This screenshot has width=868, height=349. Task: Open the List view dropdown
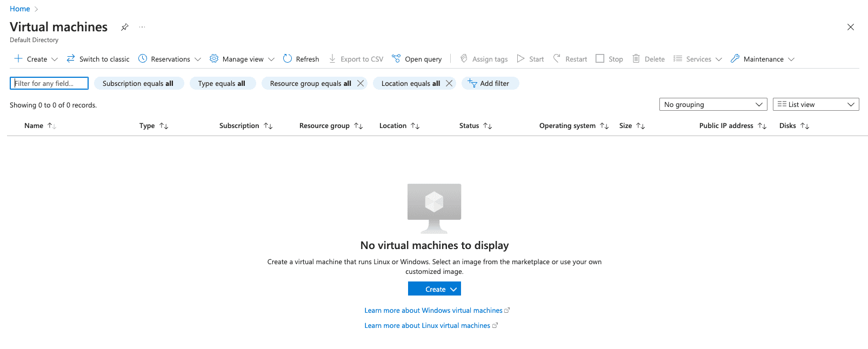816,104
